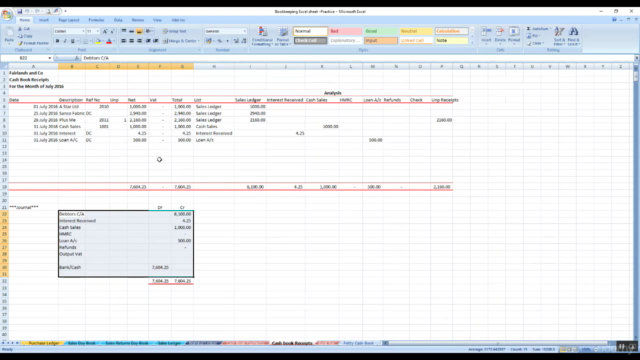The height and width of the screenshot is (360, 640).
Task: Click the Redo icon in Quick Access
Action: [37, 11]
